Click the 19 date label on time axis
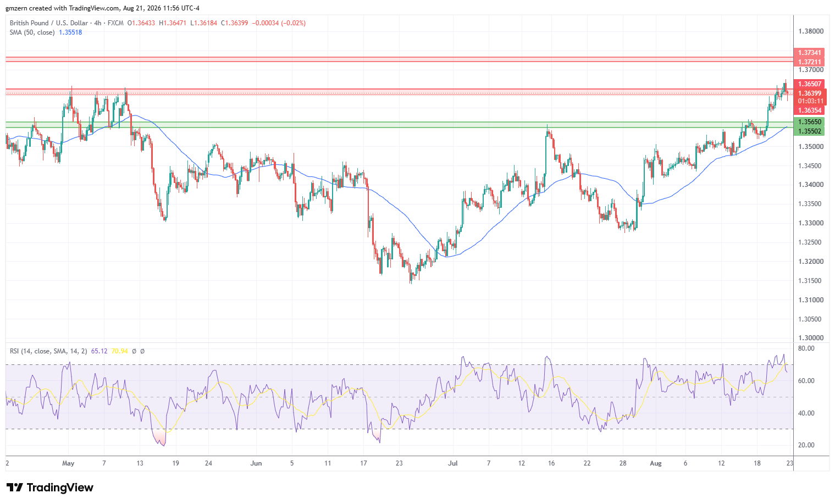 coord(175,463)
